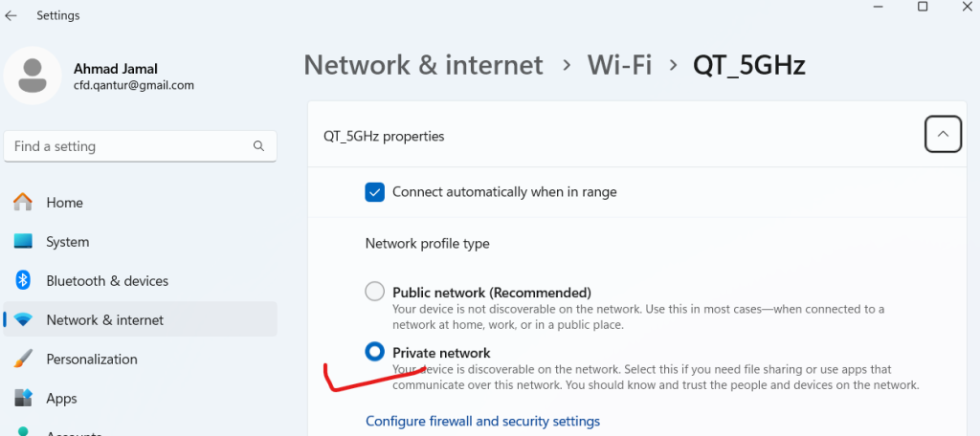Click the search magnifier icon
The image size is (980, 436).
click(x=258, y=146)
